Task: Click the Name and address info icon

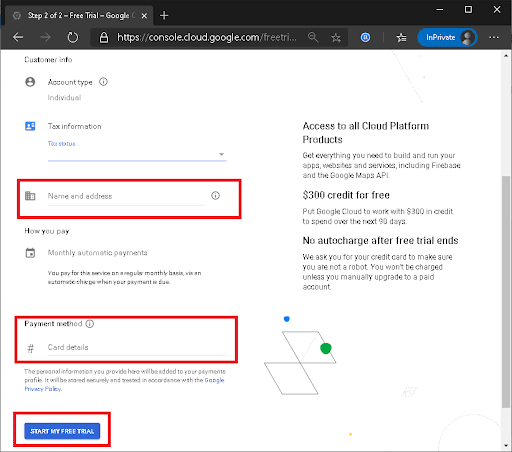Action: coord(215,196)
